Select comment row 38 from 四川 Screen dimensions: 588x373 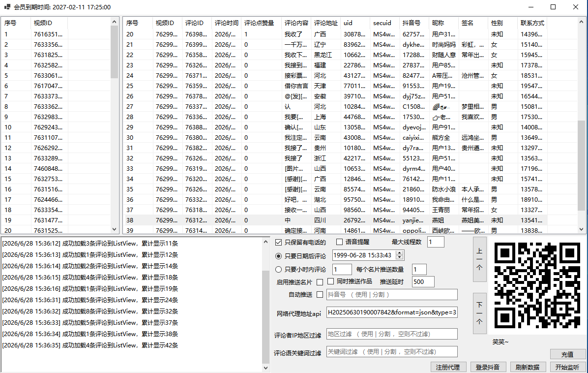pyautogui.click(x=335, y=220)
